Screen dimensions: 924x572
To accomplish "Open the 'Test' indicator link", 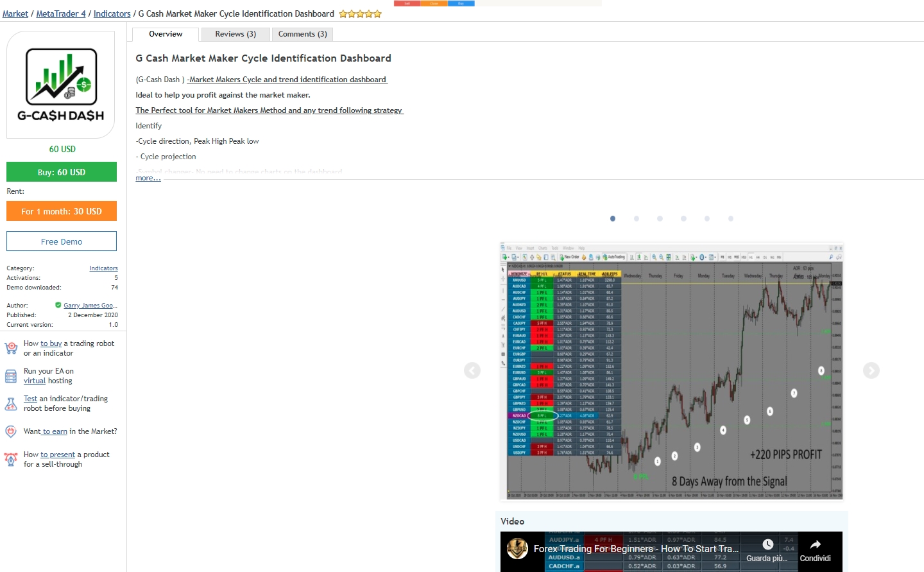I will tap(31, 399).
